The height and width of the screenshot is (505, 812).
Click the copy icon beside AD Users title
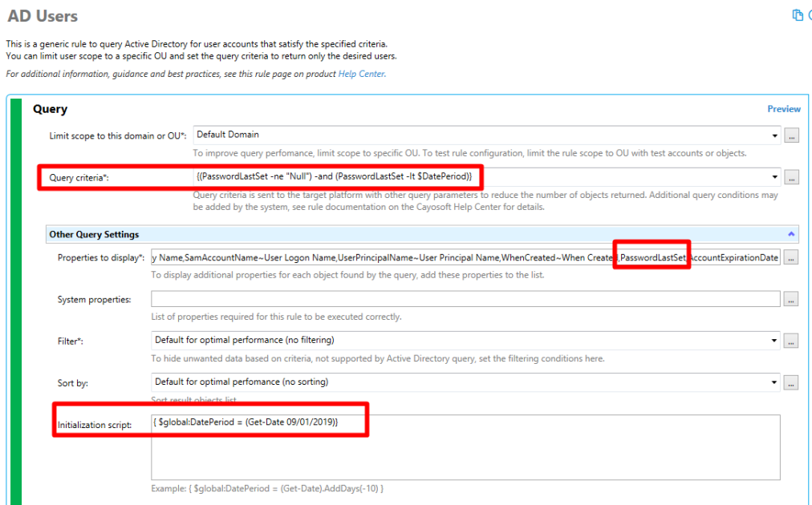798,15
